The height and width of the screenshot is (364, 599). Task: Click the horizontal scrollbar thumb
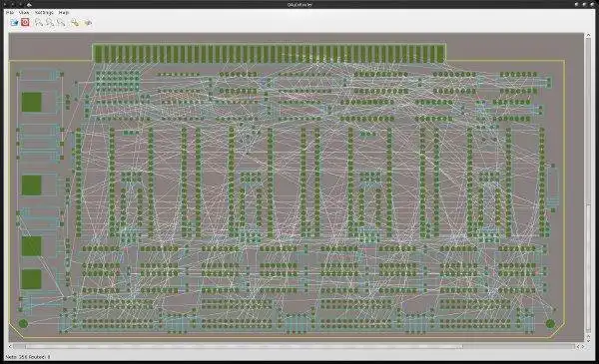coord(244,346)
